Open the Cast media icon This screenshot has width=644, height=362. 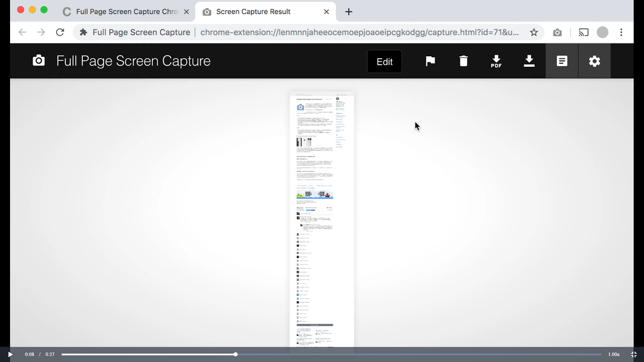click(583, 33)
